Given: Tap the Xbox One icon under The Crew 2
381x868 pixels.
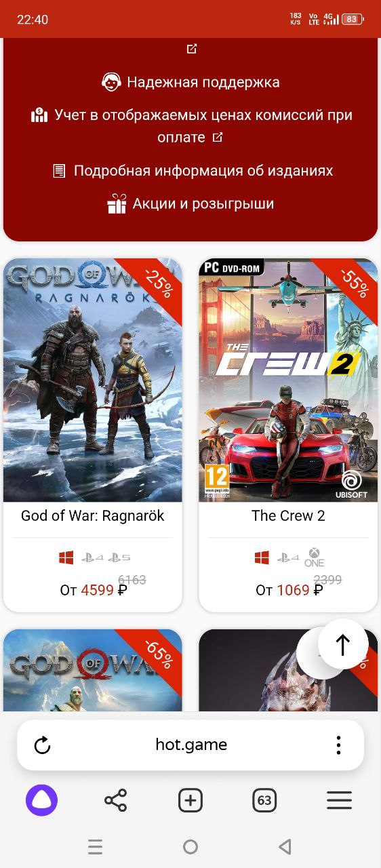Looking at the screenshot, I should click(x=315, y=557).
